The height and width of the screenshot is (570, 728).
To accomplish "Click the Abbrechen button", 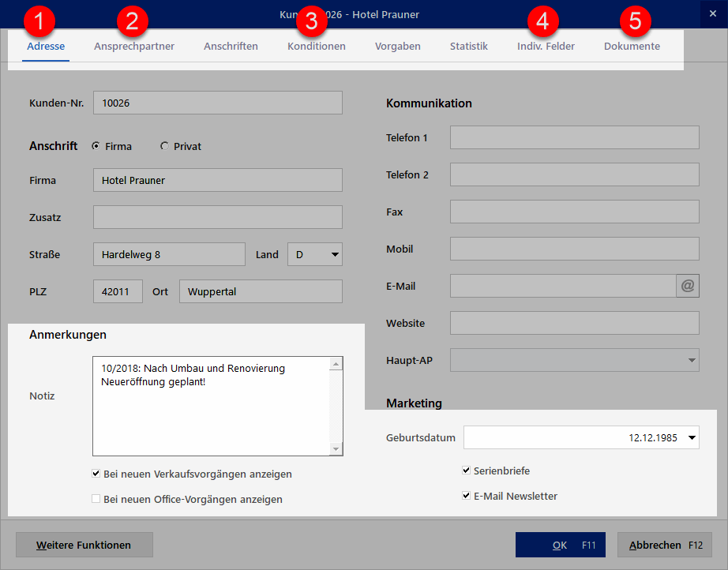I will pyautogui.click(x=664, y=545).
